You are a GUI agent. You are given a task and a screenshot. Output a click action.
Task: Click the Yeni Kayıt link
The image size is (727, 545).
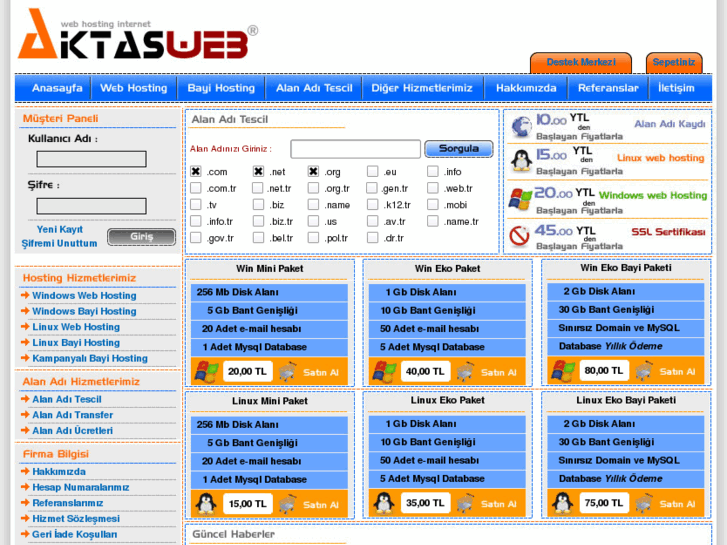[60, 230]
